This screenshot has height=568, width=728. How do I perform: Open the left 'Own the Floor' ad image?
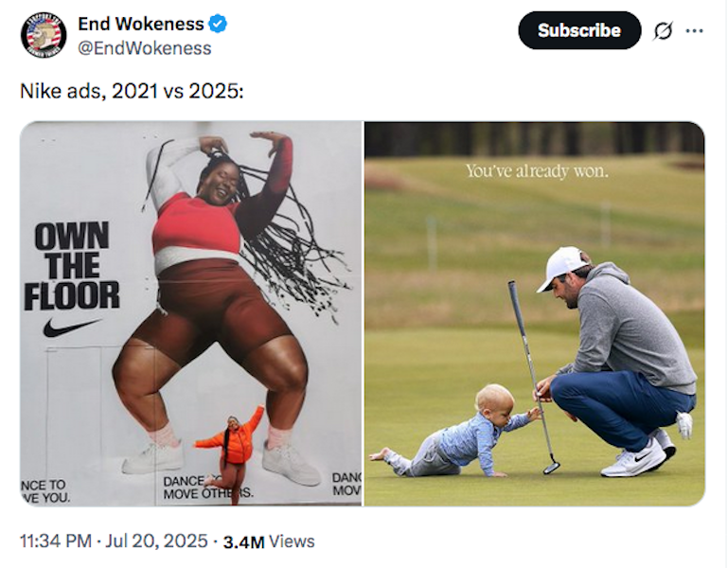[191, 313]
